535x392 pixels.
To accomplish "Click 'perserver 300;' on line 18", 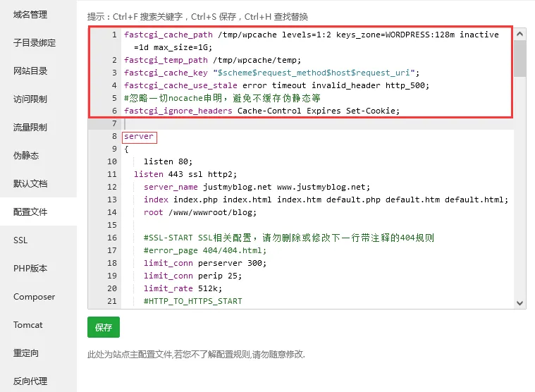I will pos(233,264).
